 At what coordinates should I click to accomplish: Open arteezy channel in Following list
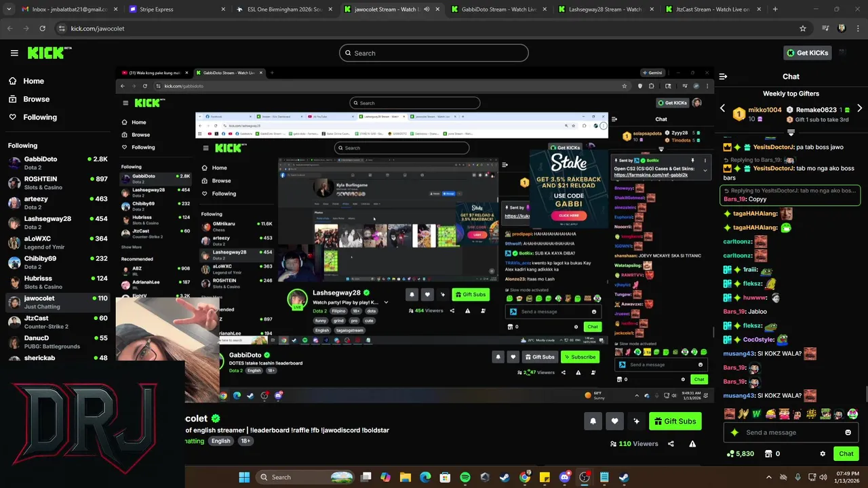pos(58,203)
